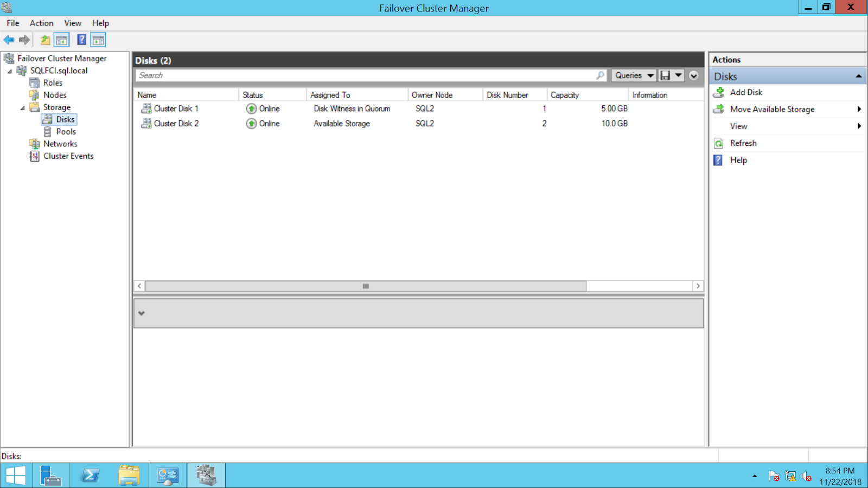
Task: Select the Failover Cluster Manager root node
Action: click(x=62, y=59)
